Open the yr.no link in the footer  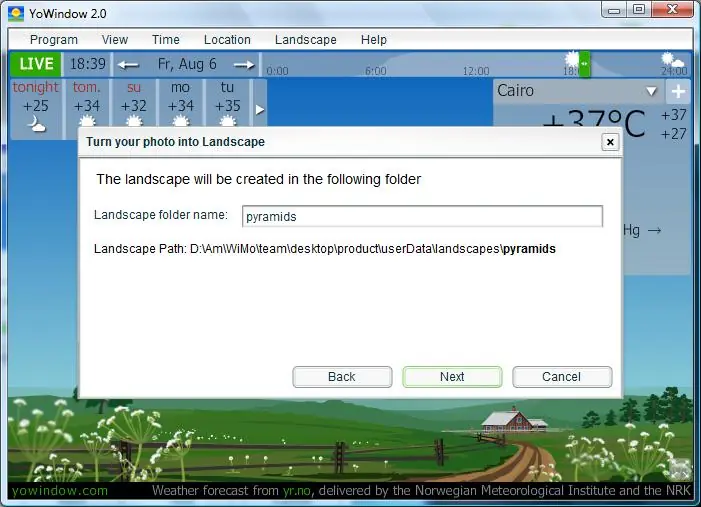(296, 490)
